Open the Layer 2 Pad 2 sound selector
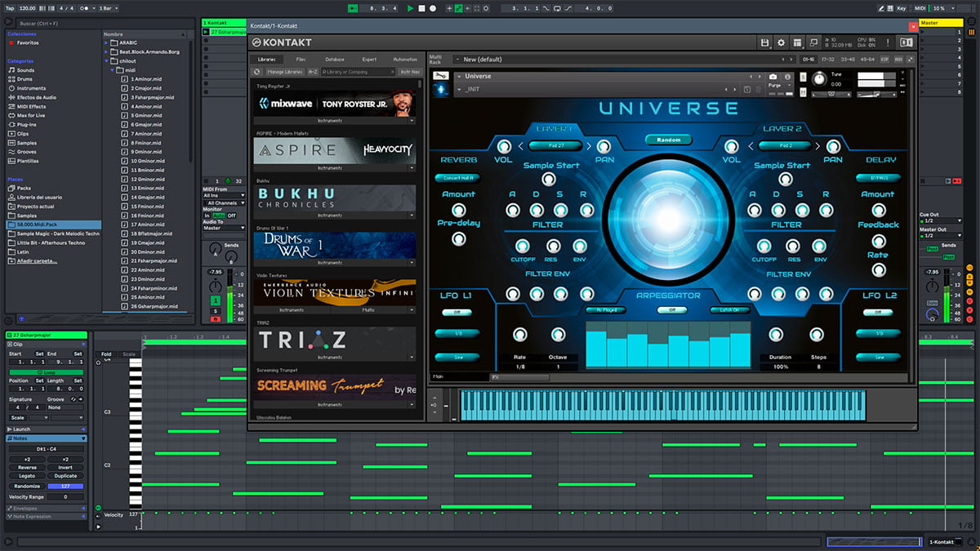Screen dimensions: 980x551 786,146
